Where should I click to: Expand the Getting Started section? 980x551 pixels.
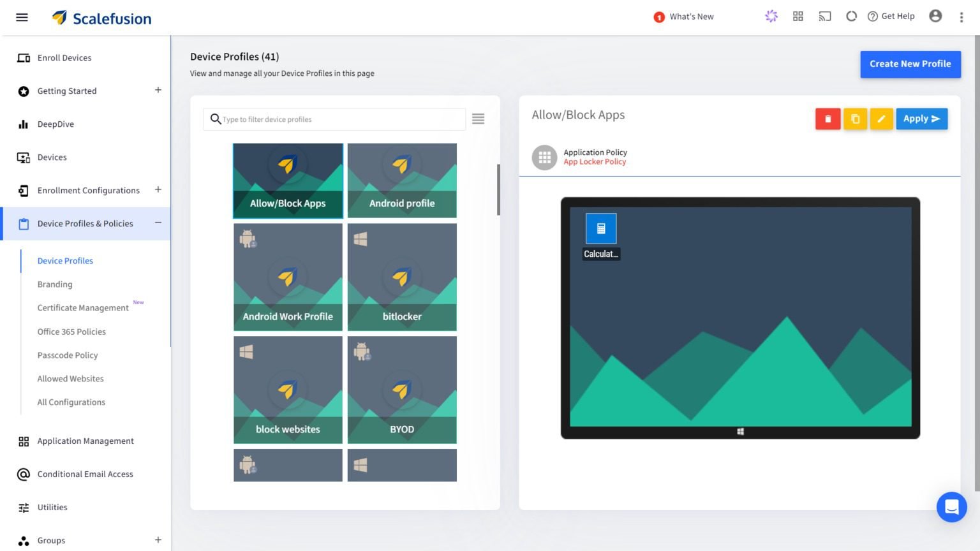(158, 91)
